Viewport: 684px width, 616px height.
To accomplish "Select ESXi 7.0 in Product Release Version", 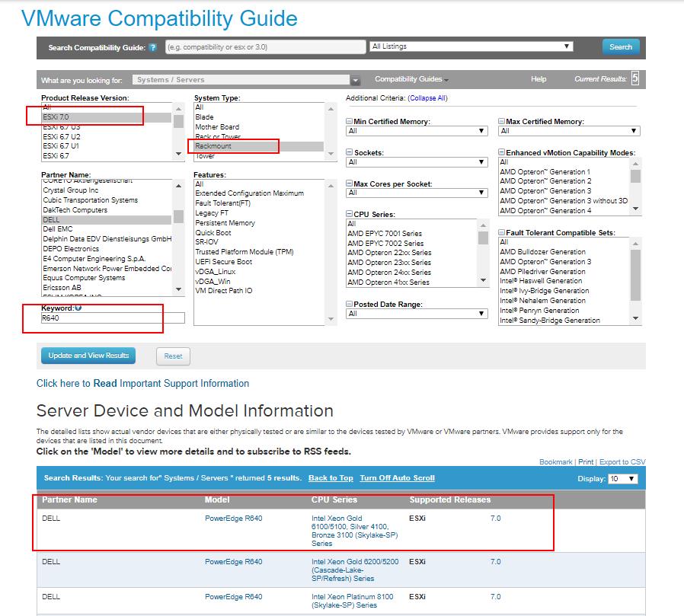I will click(107, 116).
